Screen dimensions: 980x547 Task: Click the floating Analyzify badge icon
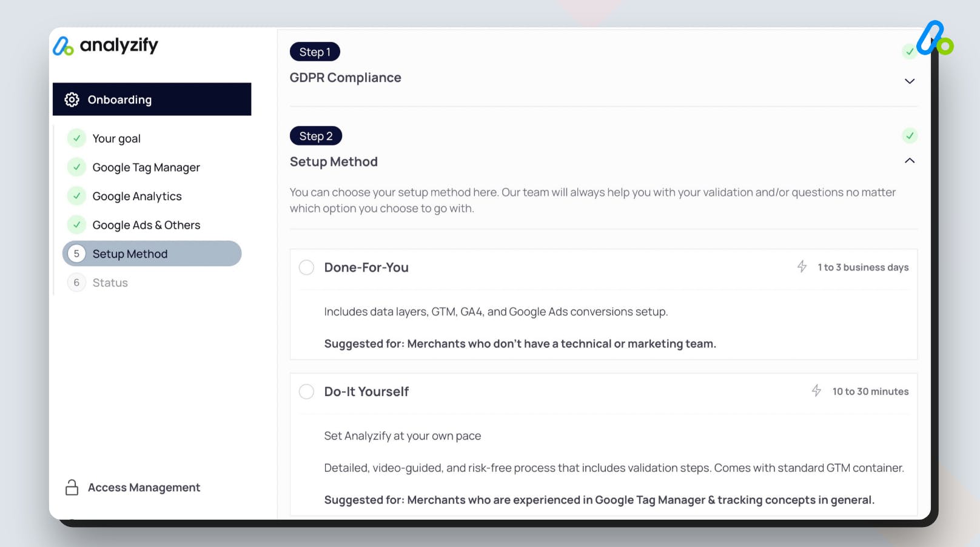click(934, 38)
